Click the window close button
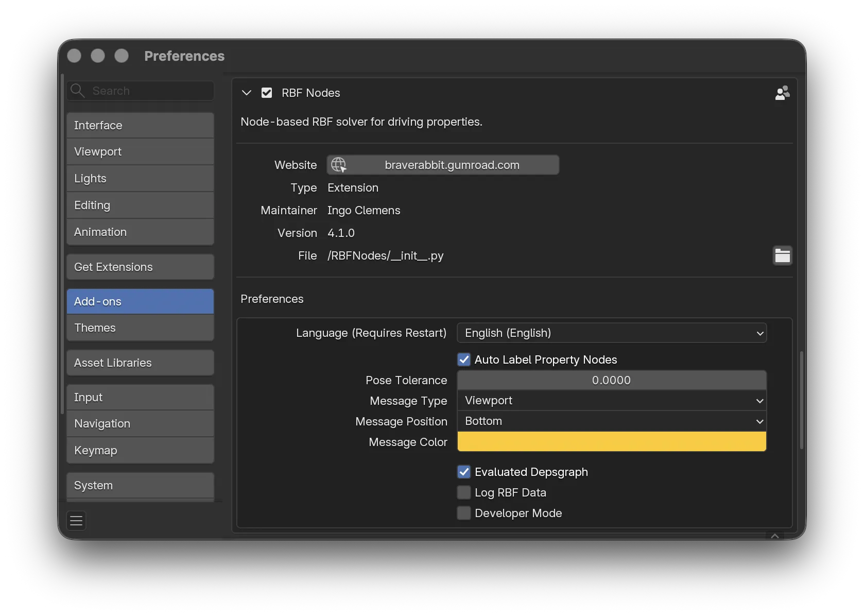The width and height of the screenshot is (864, 616). 74,56
